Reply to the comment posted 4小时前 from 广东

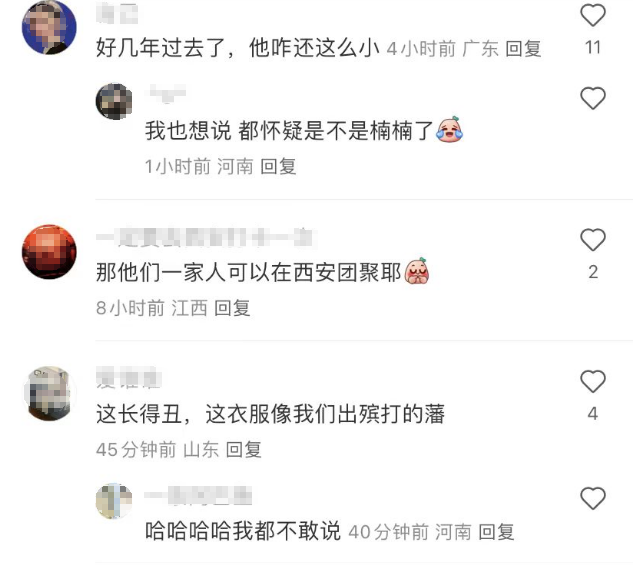523,49
